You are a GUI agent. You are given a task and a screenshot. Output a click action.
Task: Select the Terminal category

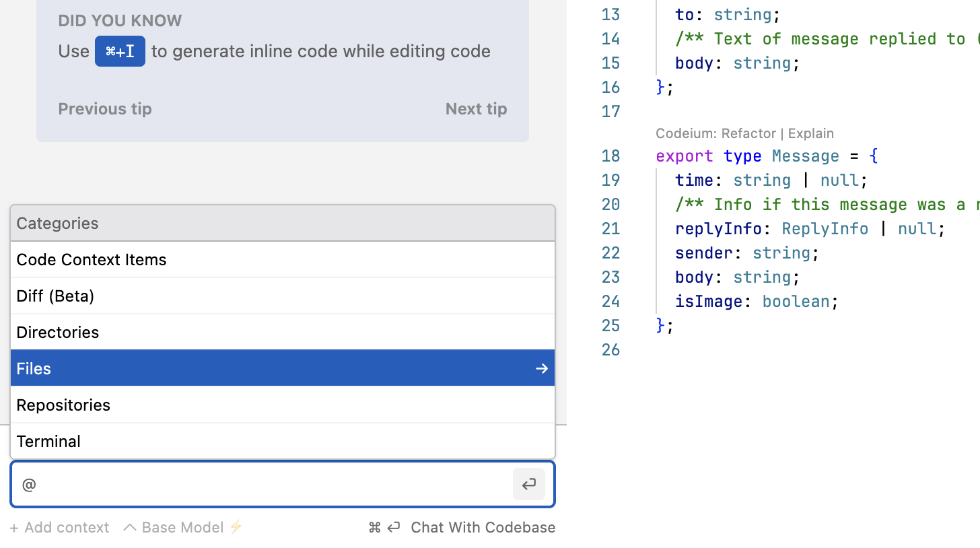[x=48, y=442]
